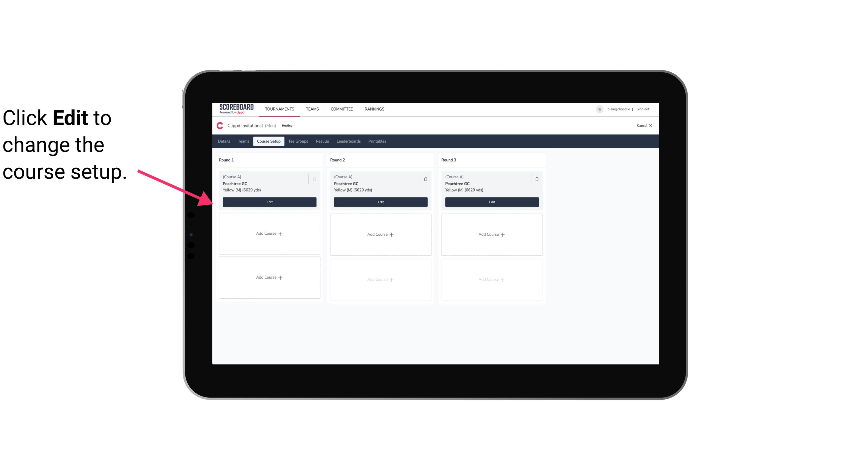
Task: Click the delete icon on Round 1 course
Action: pos(315,179)
